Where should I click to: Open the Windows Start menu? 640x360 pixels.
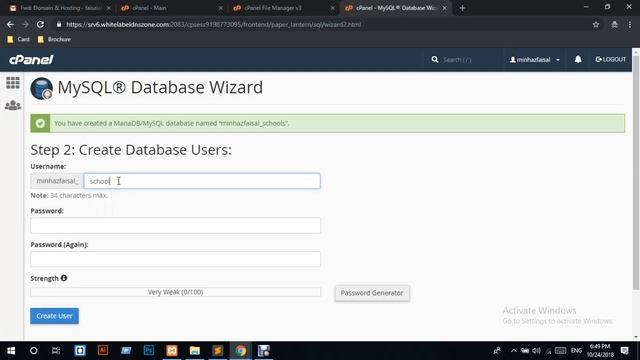click(x=11, y=351)
